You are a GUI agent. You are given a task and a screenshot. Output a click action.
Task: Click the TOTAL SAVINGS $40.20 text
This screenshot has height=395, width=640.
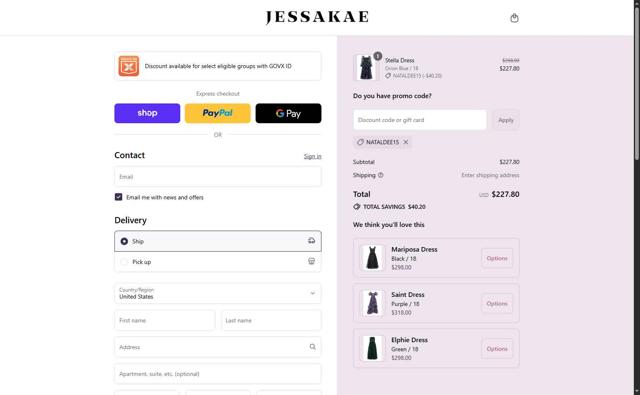point(394,207)
